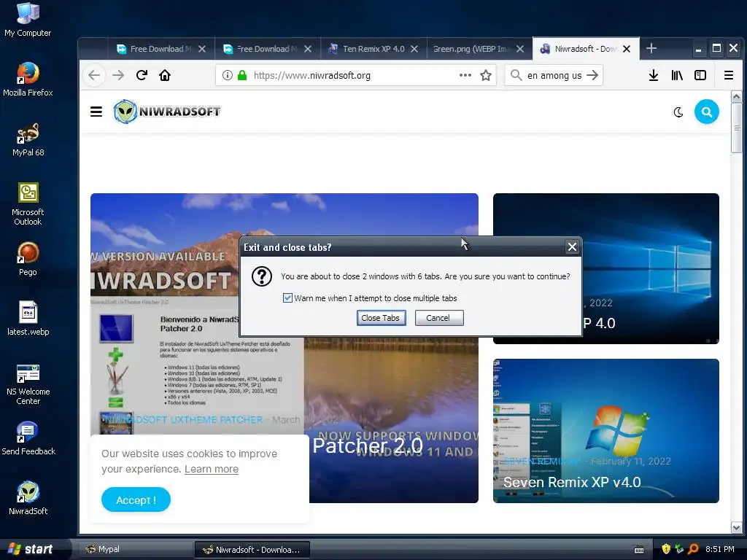The image size is (747, 560).
Task: Select Niwradsoft - Download taskbar button
Action: coord(252,550)
